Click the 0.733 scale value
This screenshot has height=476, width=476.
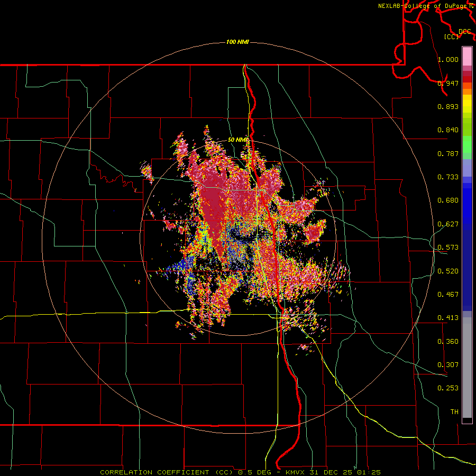coord(448,177)
